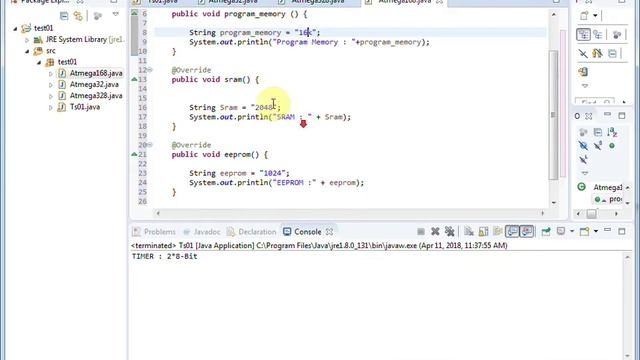Viewport: 640px width, 360px height.
Task: Toggle Link with Editor in Package Explorer
Action: tap(78, 16)
